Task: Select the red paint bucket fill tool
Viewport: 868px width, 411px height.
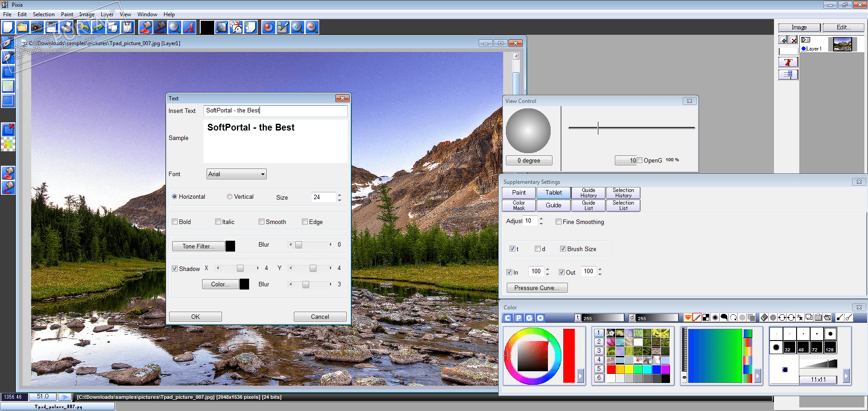Action: [145, 28]
